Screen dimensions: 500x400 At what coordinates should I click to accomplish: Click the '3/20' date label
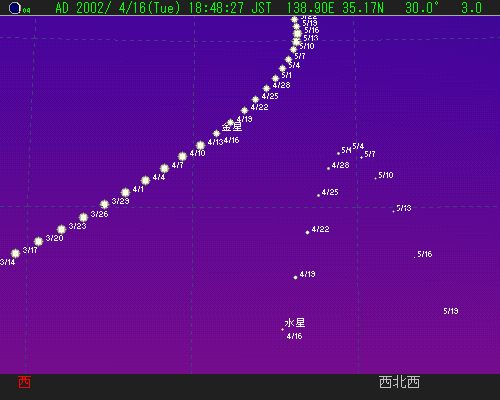[54, 238]
